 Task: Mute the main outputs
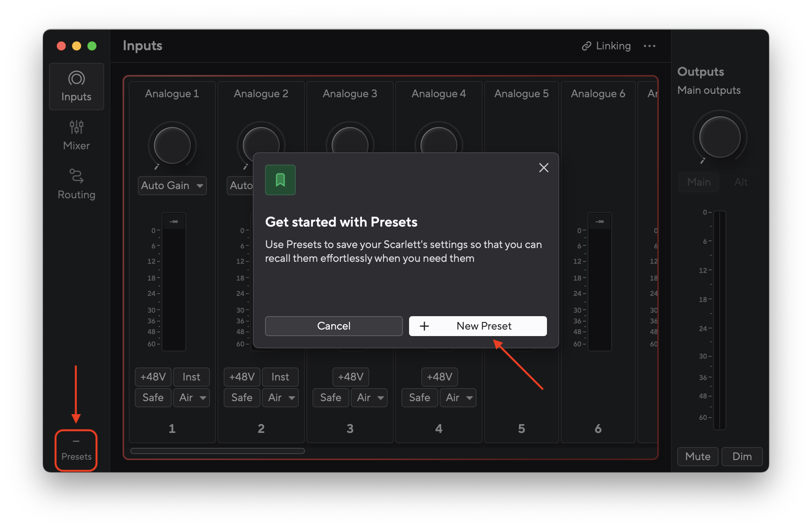pyautogui.click(x=697, y=456)
